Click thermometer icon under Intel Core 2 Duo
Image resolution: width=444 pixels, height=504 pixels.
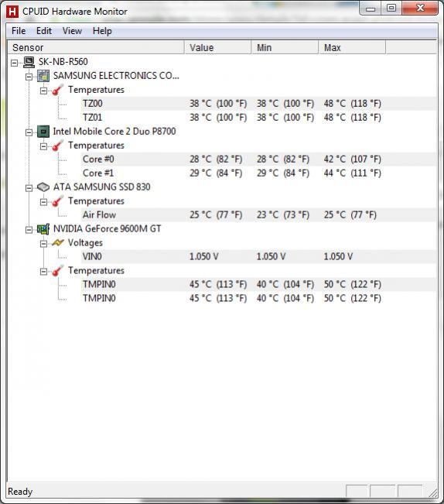(58, 146)
